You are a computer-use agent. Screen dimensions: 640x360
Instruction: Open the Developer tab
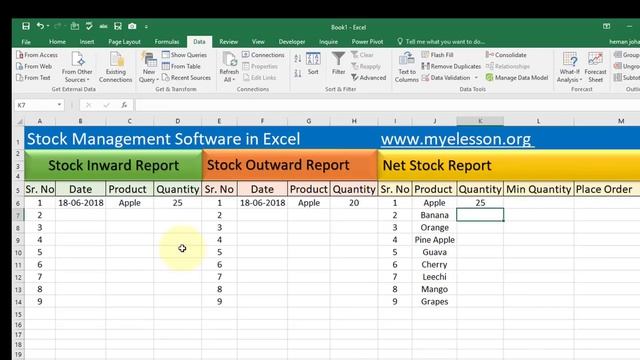(292, 42)
